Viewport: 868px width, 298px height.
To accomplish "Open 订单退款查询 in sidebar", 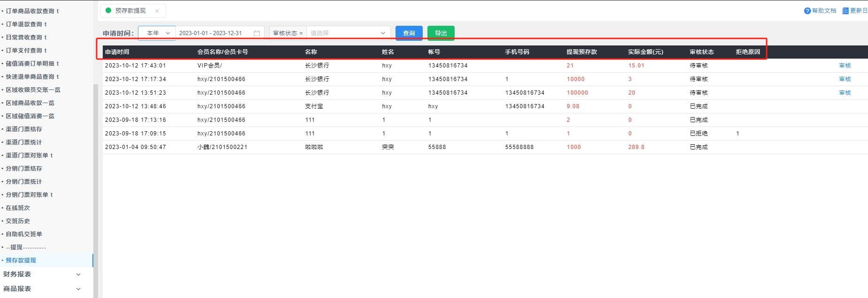I will 26,24.
